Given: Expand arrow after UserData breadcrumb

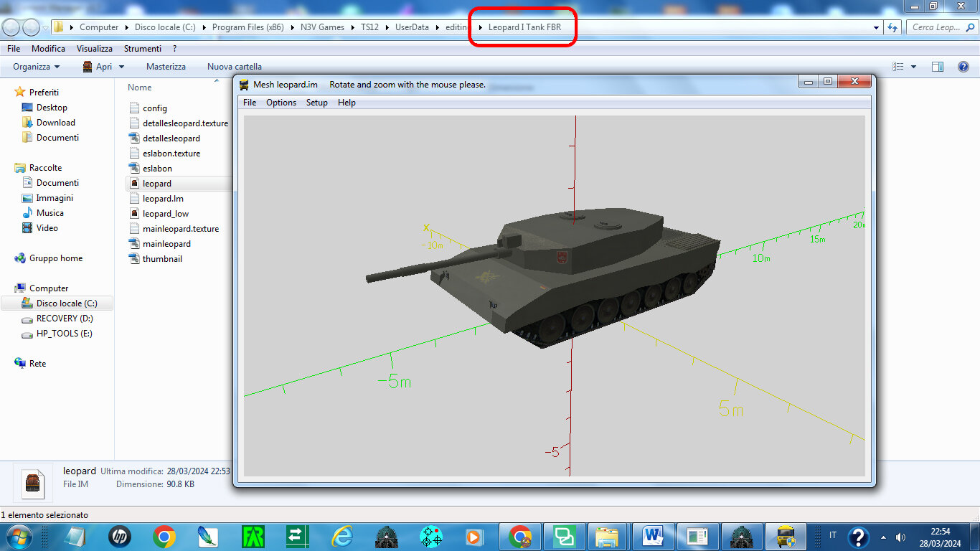Looking at the screenshot, I should [437, 27].
